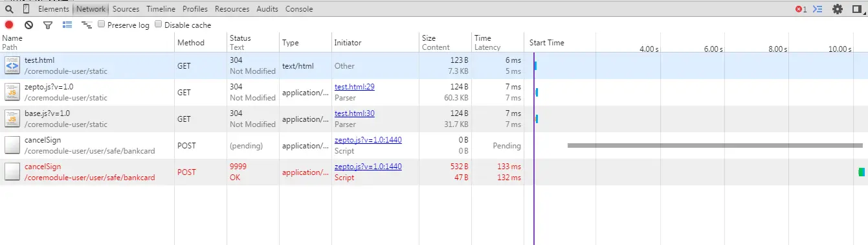Select the red failed cancelSign request row

tap(434, 172)
